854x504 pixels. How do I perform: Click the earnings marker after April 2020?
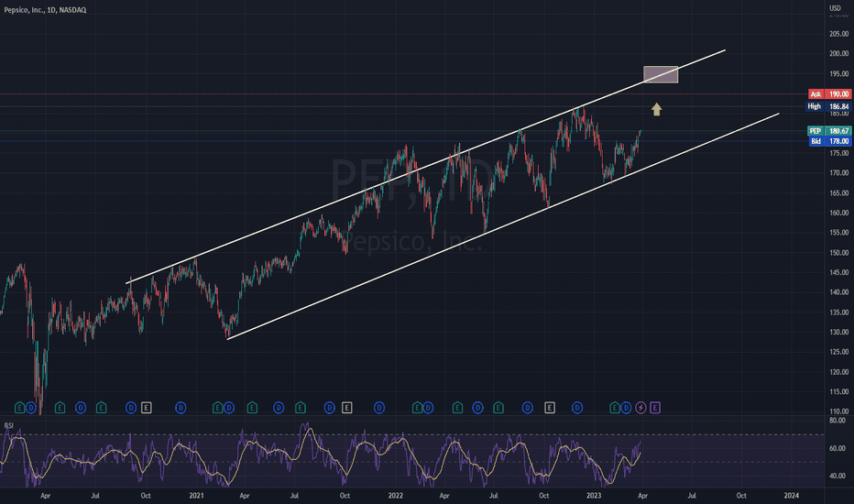60,408
